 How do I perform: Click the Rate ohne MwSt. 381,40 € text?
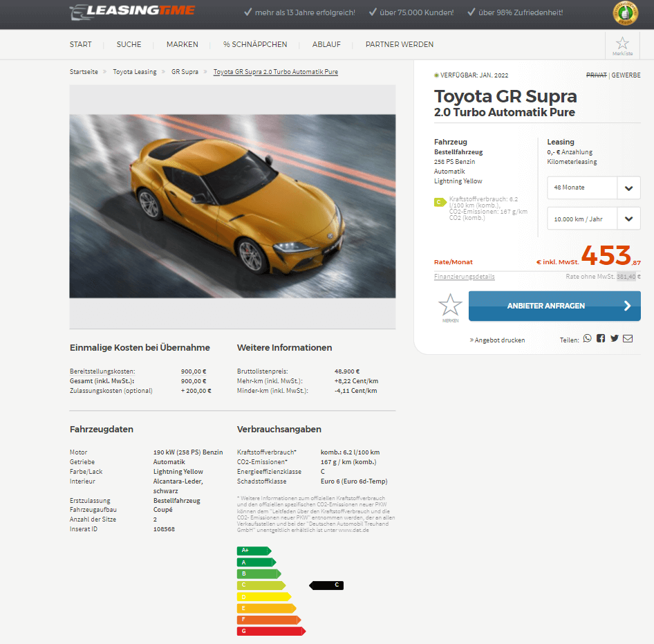point(603,277)
